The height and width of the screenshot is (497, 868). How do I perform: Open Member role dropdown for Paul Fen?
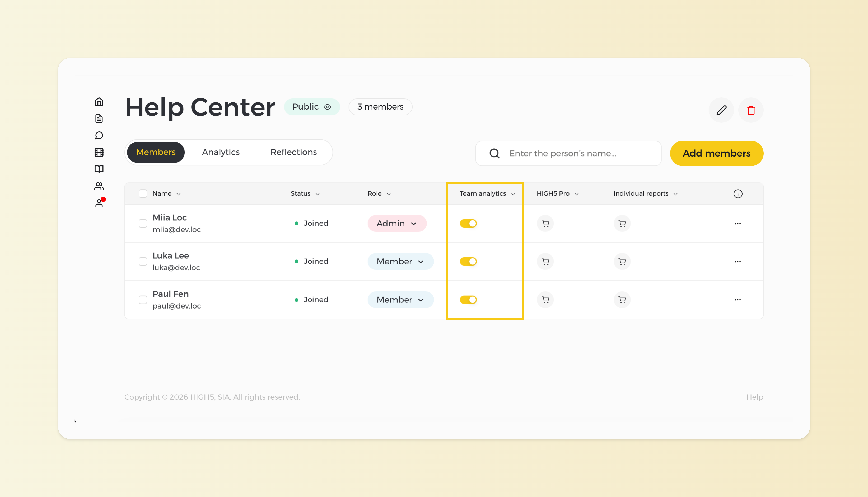click(x=400, y=300)
